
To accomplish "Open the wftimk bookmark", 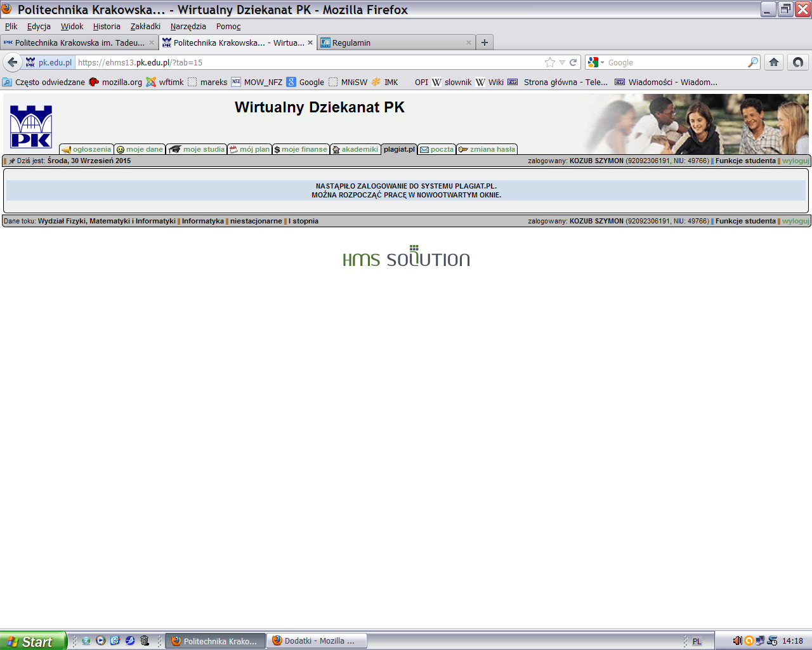I will click(x=165, y=82).
